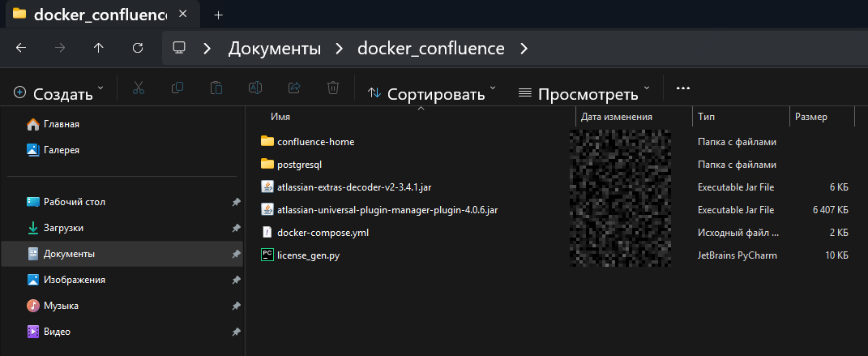868x356 pixels.
Task: Unpin Загрузки using its pin icon
Action: coord(236,229)
